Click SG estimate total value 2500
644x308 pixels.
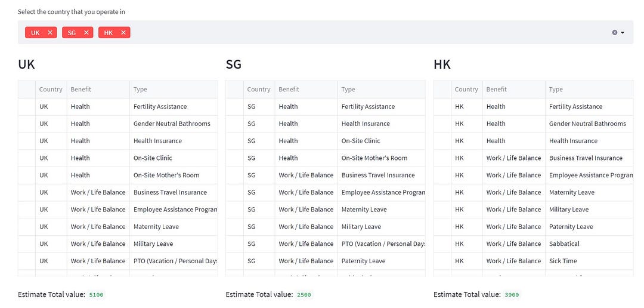click(304, 295)
